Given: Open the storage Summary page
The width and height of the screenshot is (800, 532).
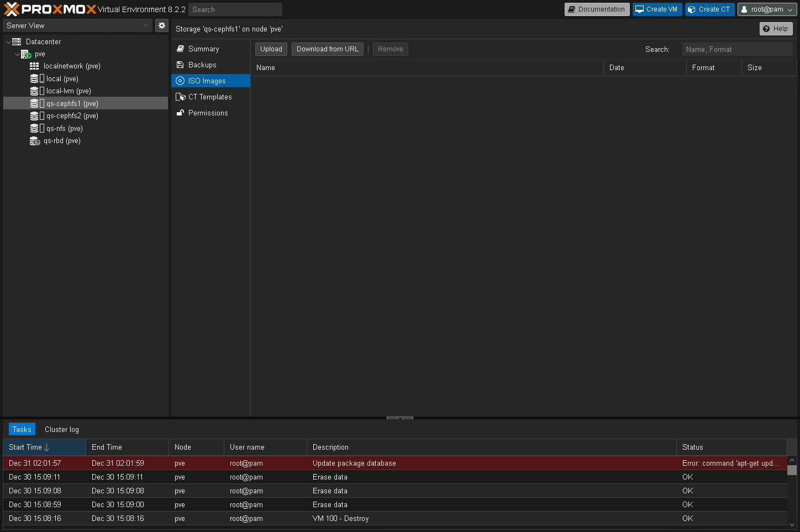Looking at the screenshot, I should 203,49.
